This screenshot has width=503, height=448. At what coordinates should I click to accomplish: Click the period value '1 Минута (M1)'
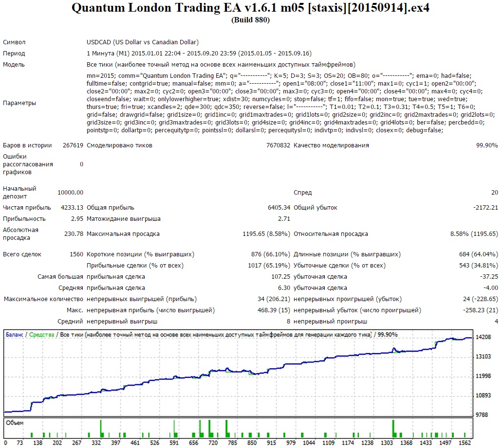tap(108, 53)
